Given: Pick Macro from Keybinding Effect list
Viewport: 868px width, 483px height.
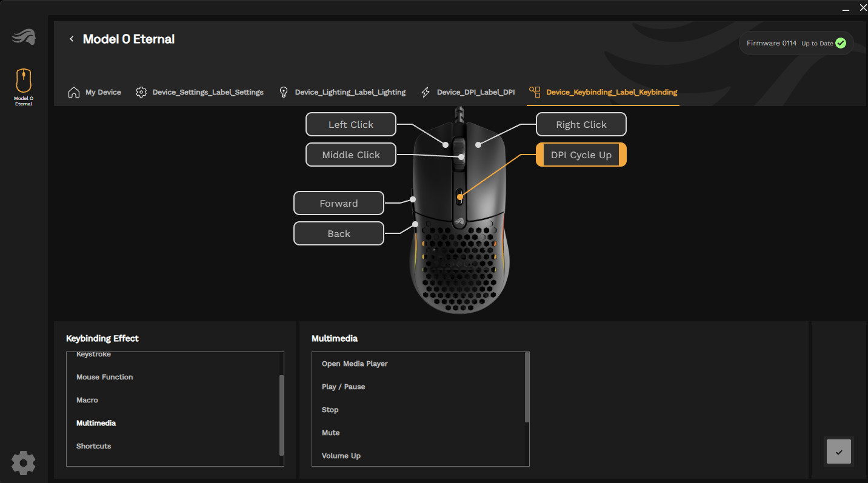Looking at the screenshot, I should 87,400.
